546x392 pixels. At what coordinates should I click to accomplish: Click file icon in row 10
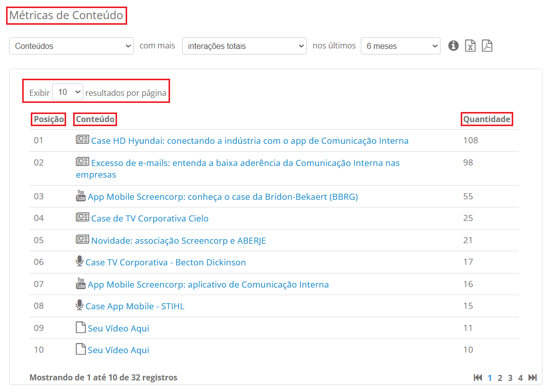click(x=81, y=349)
